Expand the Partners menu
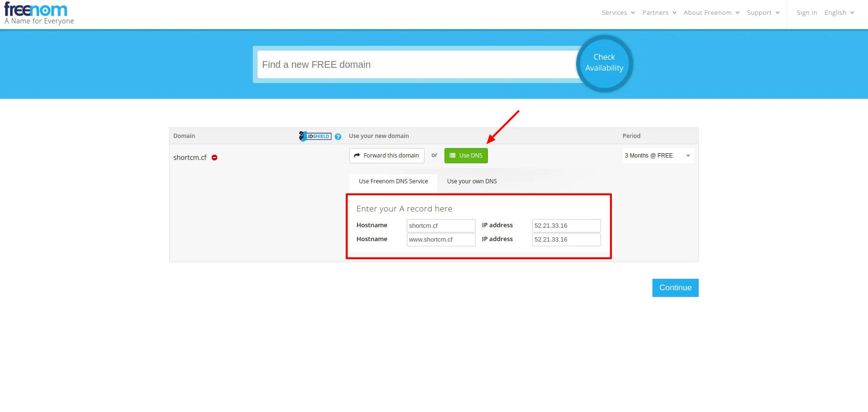 (x=659, y=13)
